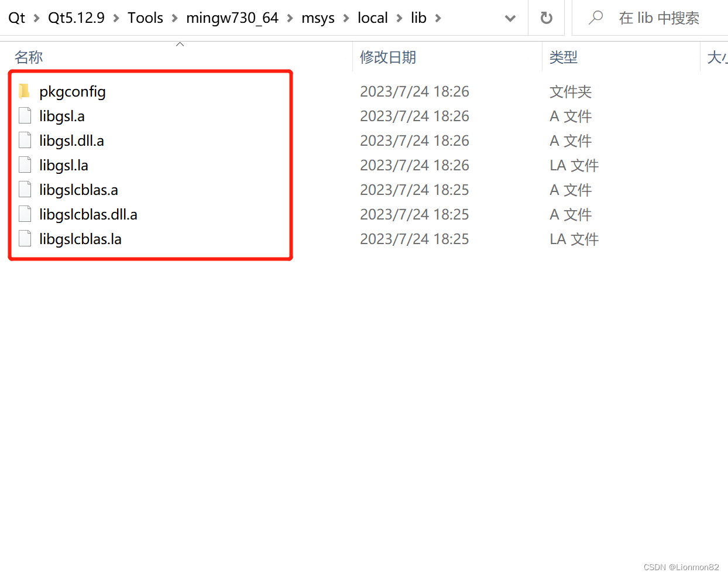Open the address bar dropdown arrow
The image size is (728, 576).
click(x=510, y=18)
